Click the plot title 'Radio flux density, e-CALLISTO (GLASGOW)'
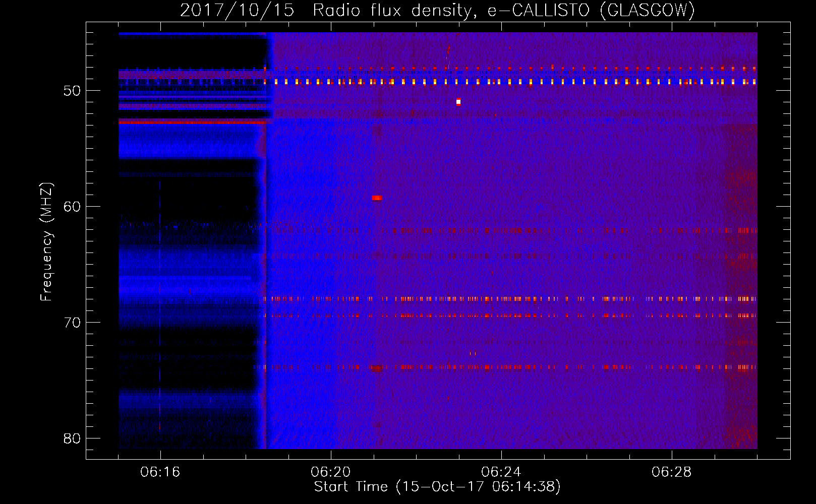The height and width of the screenshot is (504, 816). tap(504, 10)
